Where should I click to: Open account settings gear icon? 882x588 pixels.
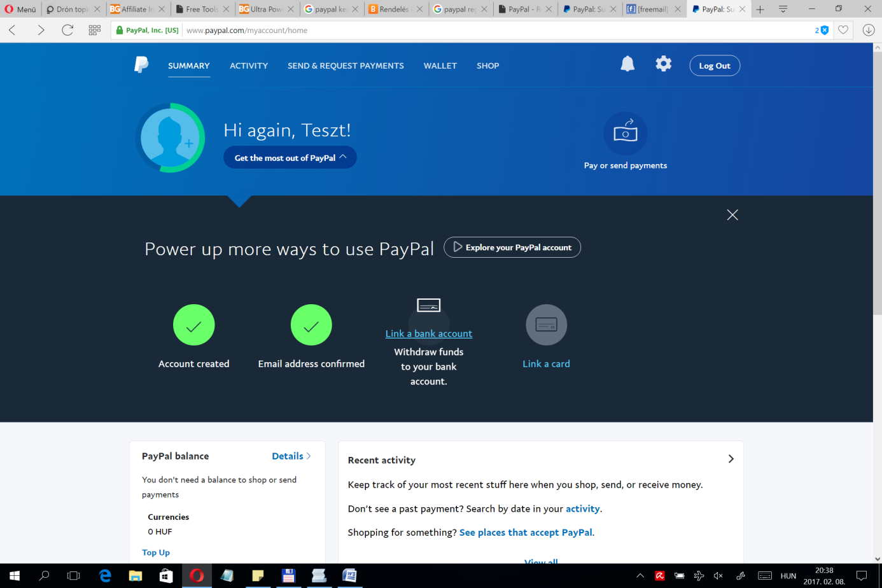(663, 64)
